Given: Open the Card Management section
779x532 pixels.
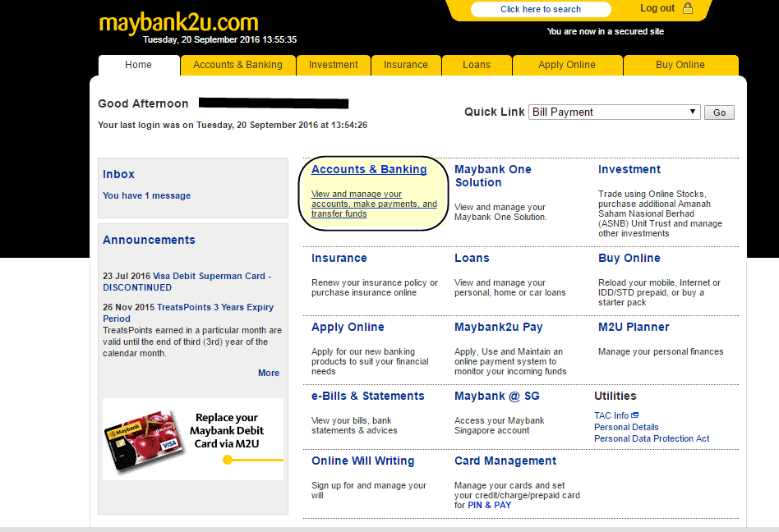Looking at the screenshot, I should tap(505, 461).
